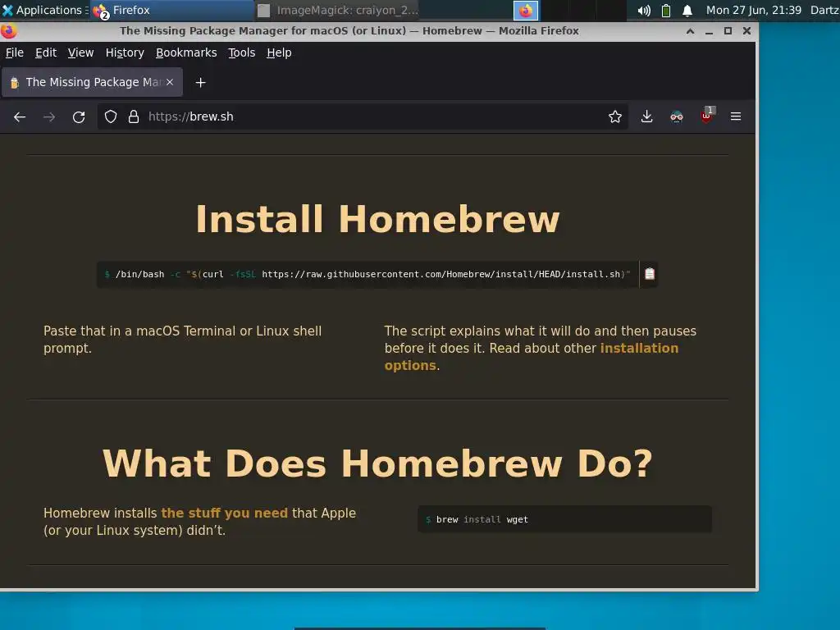The width and height of the screenshot is (840, 630).
Task: View site security padlock info
Action: [x=134, y=116]
